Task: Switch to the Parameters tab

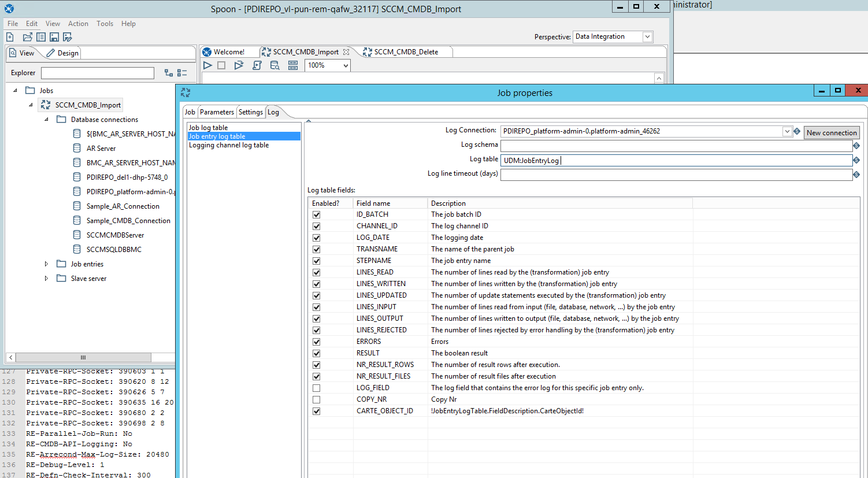Action: point(217,112)
